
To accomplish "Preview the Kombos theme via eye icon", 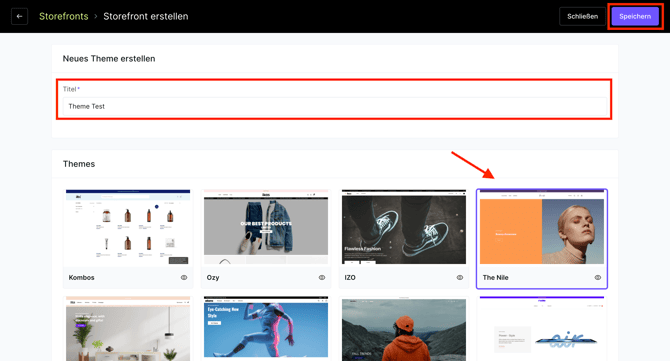I will pos(184,277).
